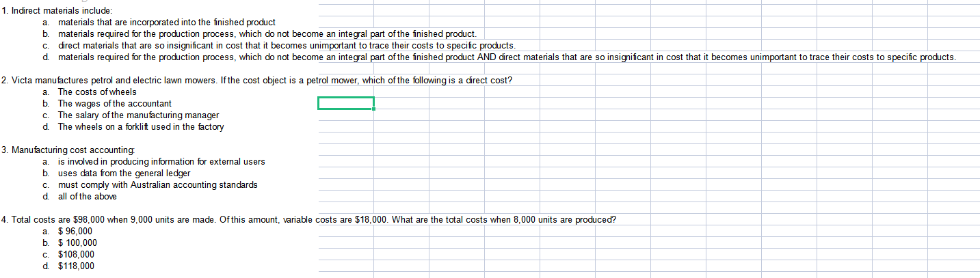Select option 'a. materials that are incorporated into the finished product'
This screenshot has height=278, width=980.
pos(159,23)
